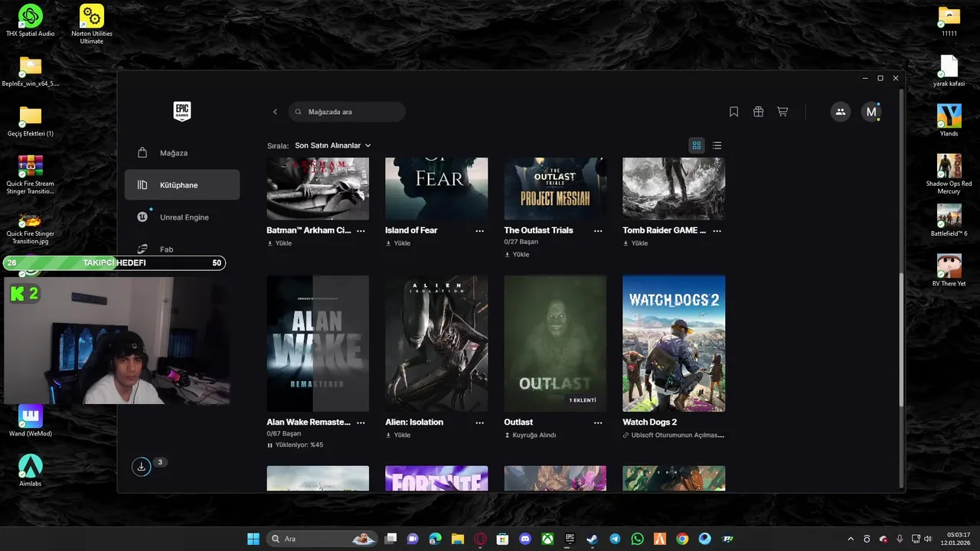980x551 pixels.
Task: Open Steam from the taskbar
Action: (x=593, y=539)
